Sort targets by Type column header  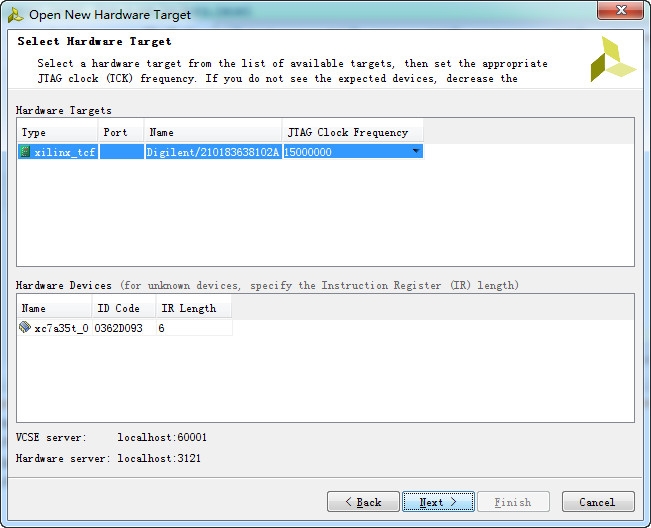(57, 132)
